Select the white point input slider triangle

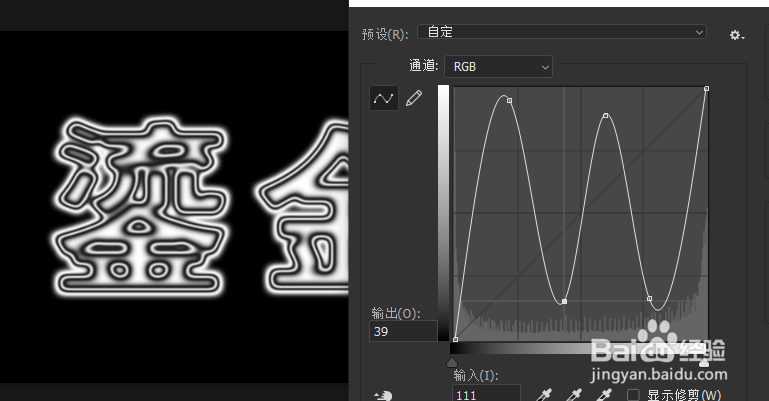point(704,363)
